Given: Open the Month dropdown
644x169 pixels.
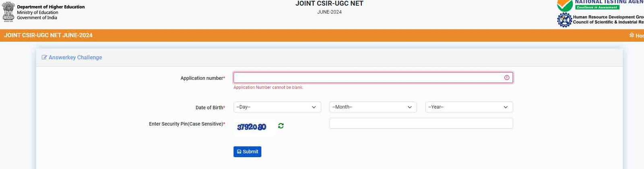Looking at the screenshot, I should click(373, 107).
